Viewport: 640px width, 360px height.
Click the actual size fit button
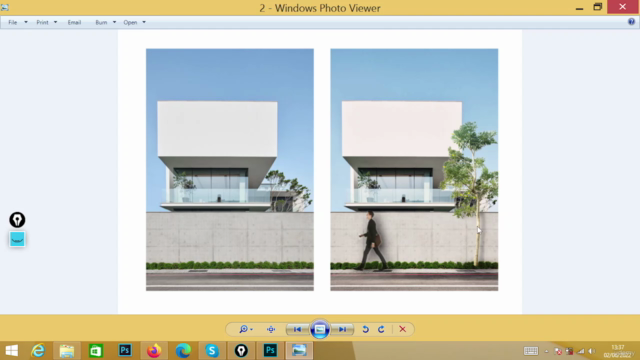[x=271, y=329]
